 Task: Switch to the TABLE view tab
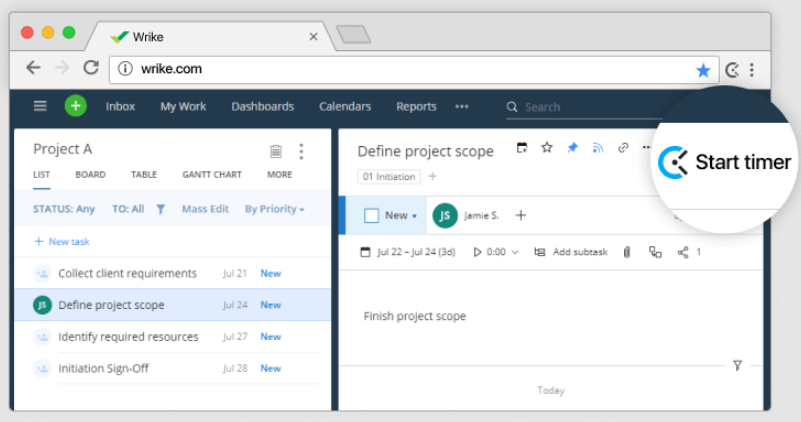(x=144, y=175)
